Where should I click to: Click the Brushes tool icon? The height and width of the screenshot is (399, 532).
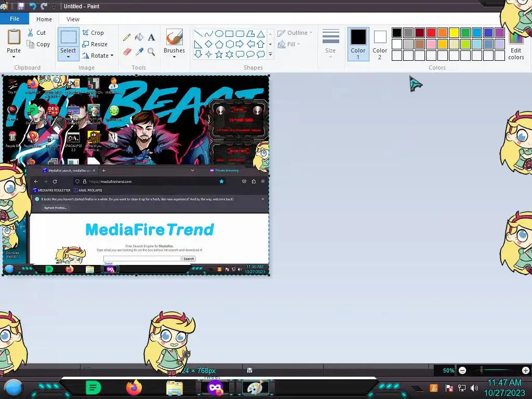pos(175,37)
